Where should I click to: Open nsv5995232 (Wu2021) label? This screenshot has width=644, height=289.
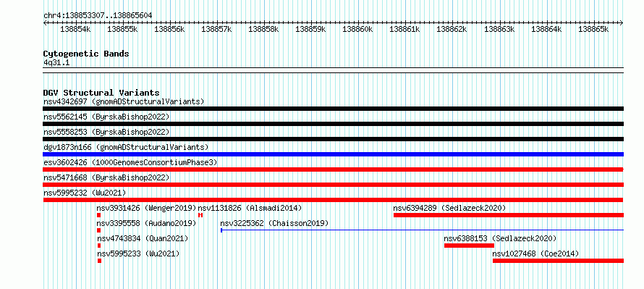(x=85, y=193)
